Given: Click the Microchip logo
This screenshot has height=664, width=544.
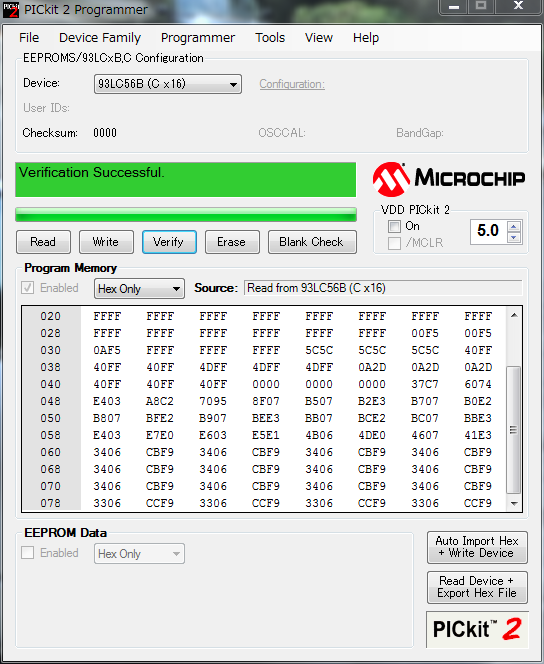Looking at the screenshot, I should click(x=448, y=179).
